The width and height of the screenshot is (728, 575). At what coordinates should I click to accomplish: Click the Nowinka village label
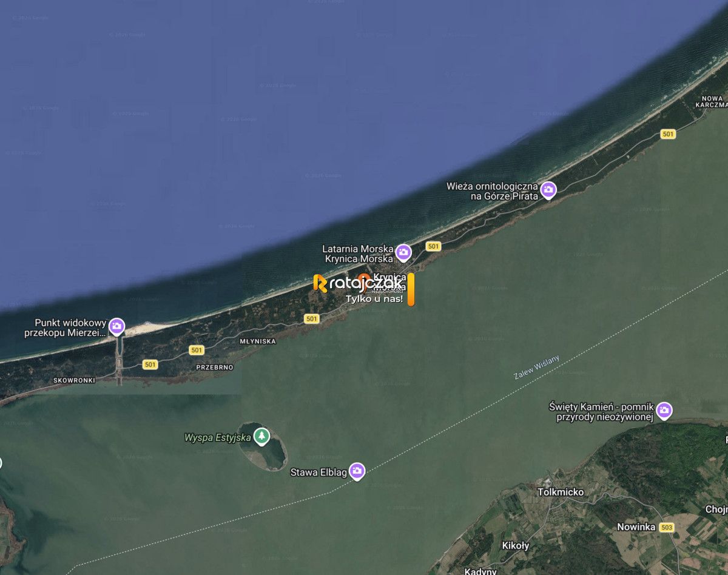[636, 527]
